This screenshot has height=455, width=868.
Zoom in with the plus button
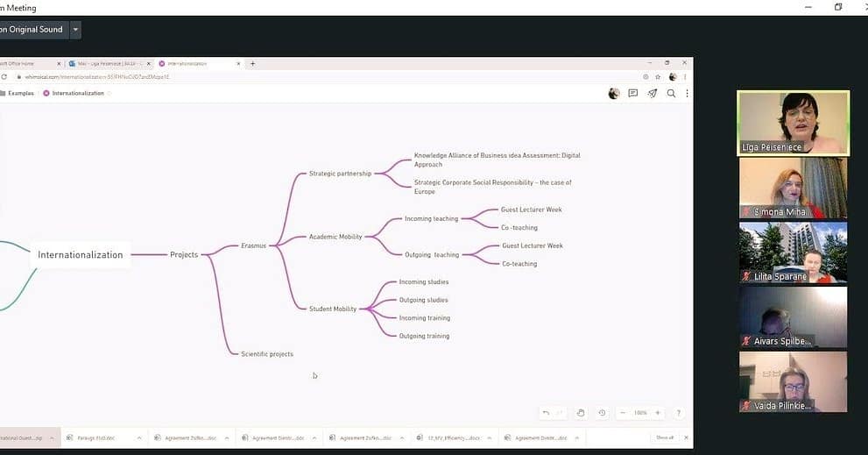tap(658, 413)
